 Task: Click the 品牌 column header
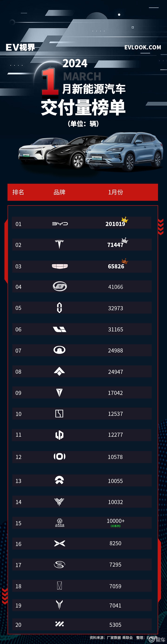(x=60, y=192)
